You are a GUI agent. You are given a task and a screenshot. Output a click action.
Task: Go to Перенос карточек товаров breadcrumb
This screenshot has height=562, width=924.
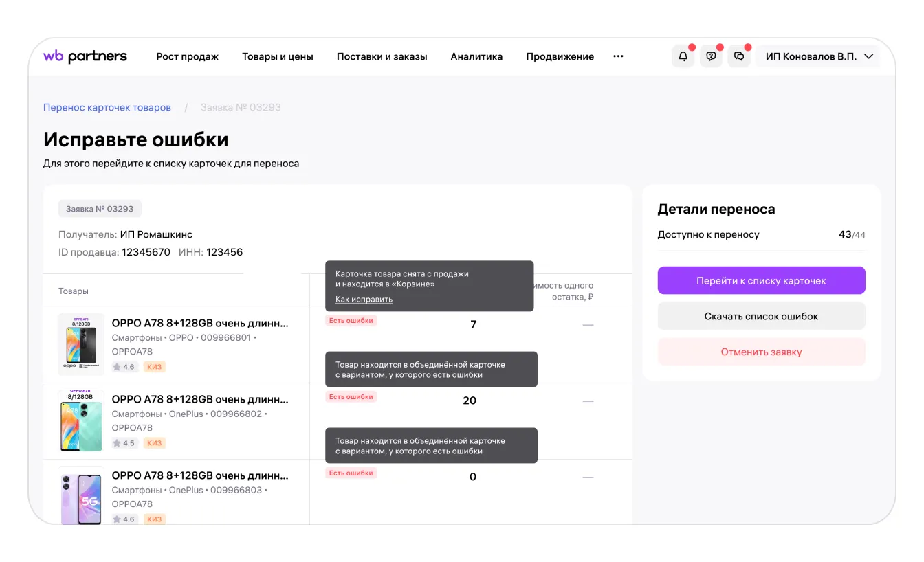[x=107, y=107]
